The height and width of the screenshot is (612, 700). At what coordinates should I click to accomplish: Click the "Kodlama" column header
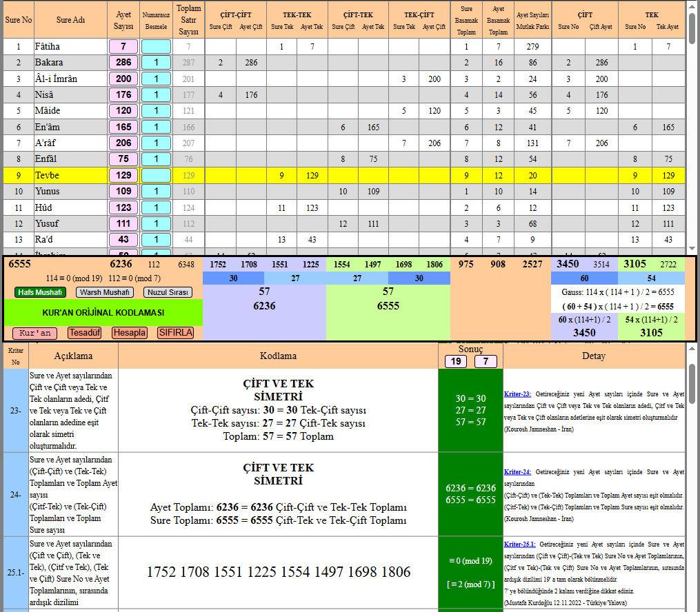pyautogui.click(x=278, y=356)
